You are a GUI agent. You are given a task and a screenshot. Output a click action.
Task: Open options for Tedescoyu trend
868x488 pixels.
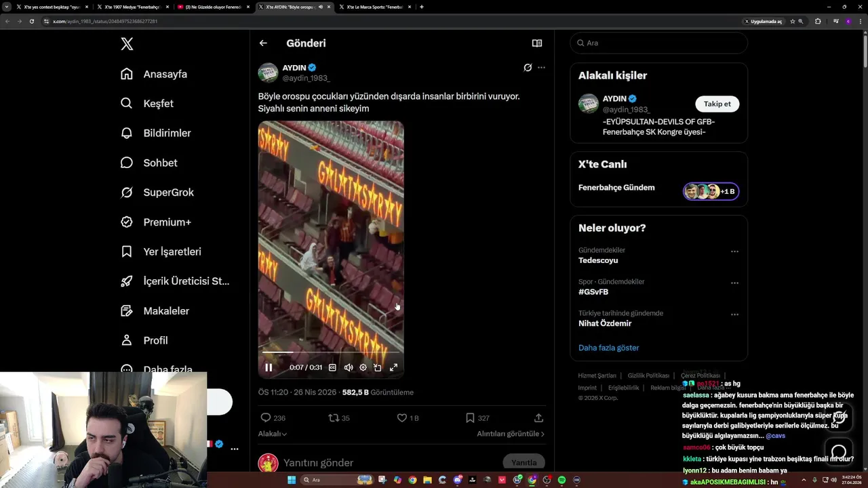coord(734,251)
